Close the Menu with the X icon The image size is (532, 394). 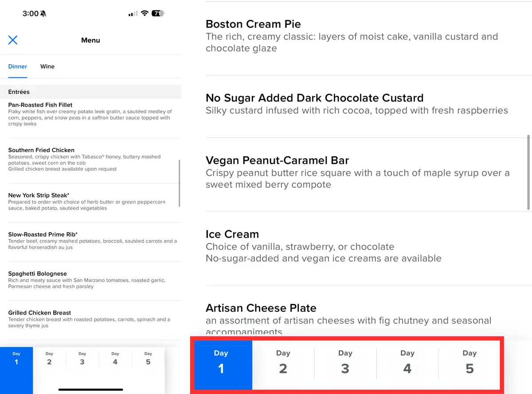click(x=13, y=40)
